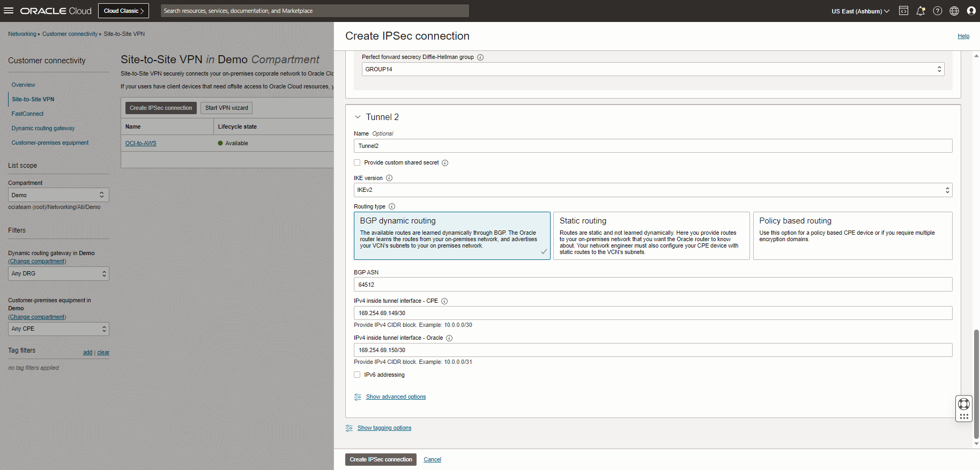Select the Static routing option

click(651, 236)
